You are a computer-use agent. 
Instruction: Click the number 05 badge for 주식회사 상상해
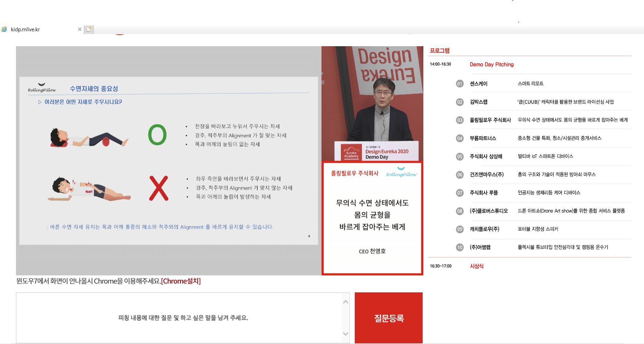pos(460,157)
